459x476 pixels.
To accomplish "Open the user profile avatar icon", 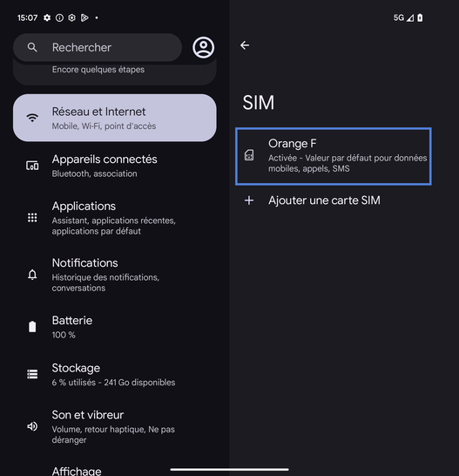I will 203,47.
